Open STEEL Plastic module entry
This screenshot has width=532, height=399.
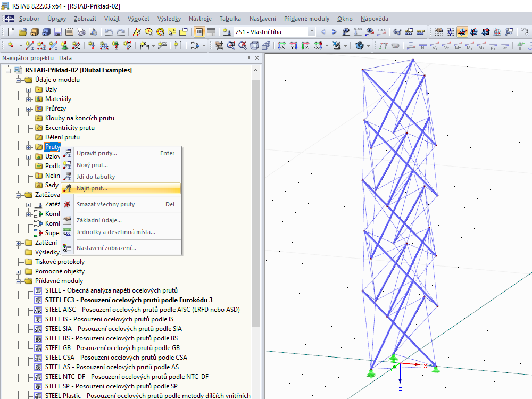tap(147, 396)
